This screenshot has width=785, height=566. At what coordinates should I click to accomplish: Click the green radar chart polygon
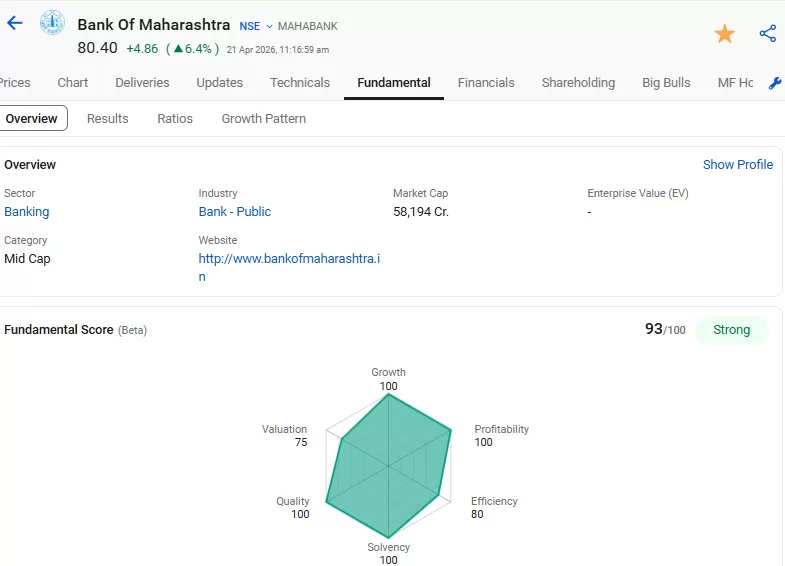(x=388, y=466)
